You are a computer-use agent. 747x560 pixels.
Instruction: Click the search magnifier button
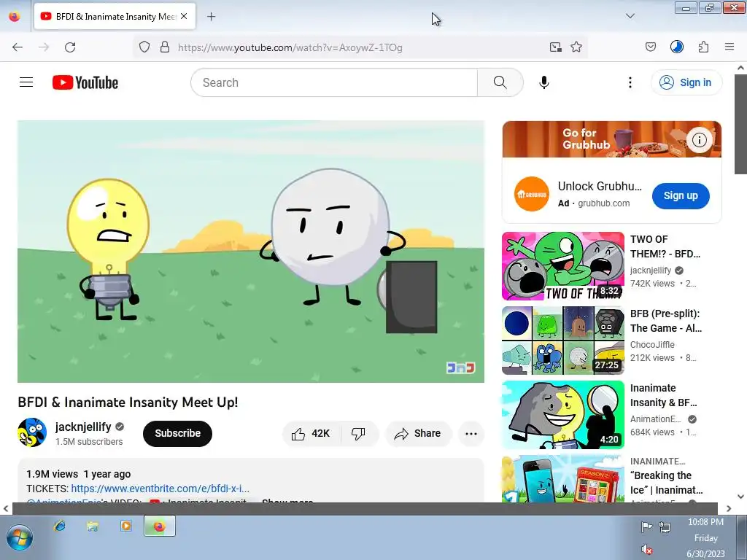click(500, 82)
